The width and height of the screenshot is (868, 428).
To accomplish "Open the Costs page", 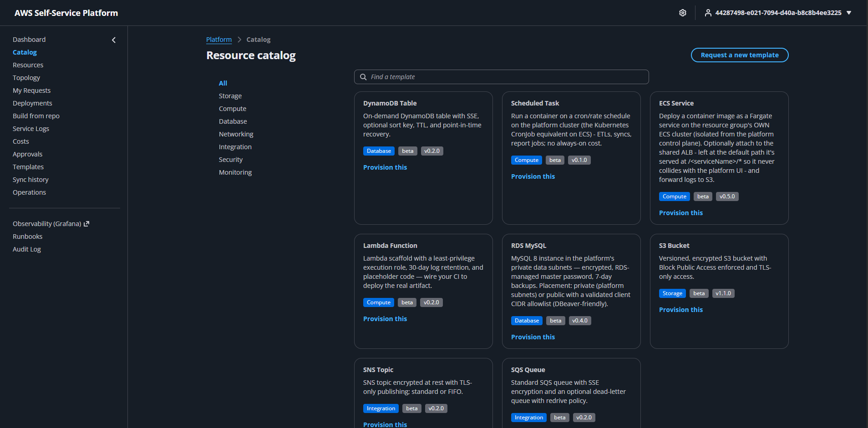I will click(20, 141).
